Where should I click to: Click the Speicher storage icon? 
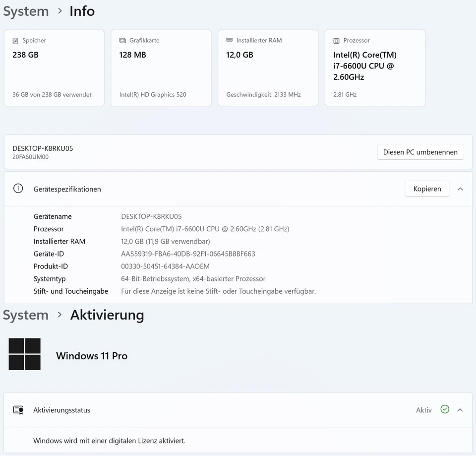click(x=15, y=41)
